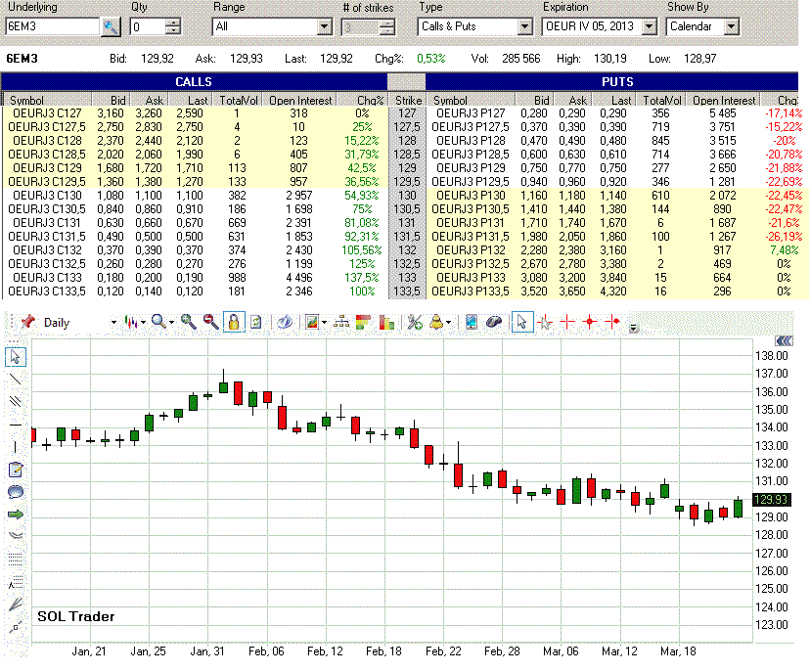
Task: Click strike 131,5 in the Strike column
Action: pyautogui.click(x=407, y=237)
